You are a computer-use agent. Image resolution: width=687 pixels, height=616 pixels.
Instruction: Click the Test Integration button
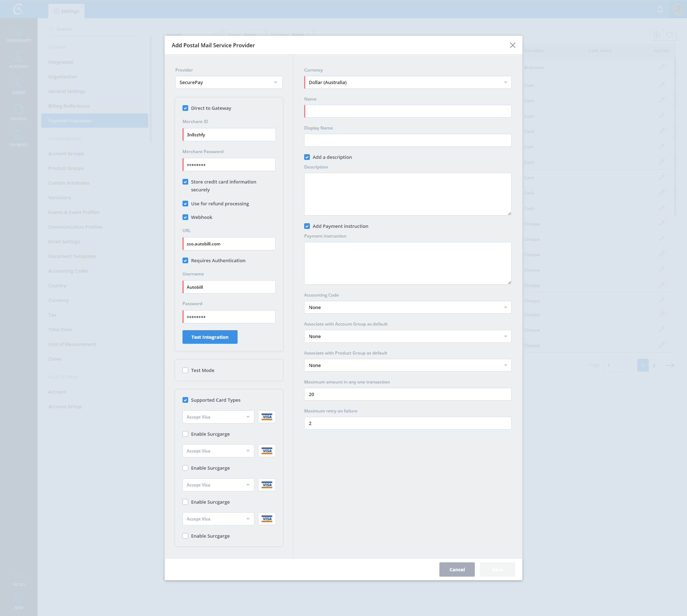[x=210, y=337]
